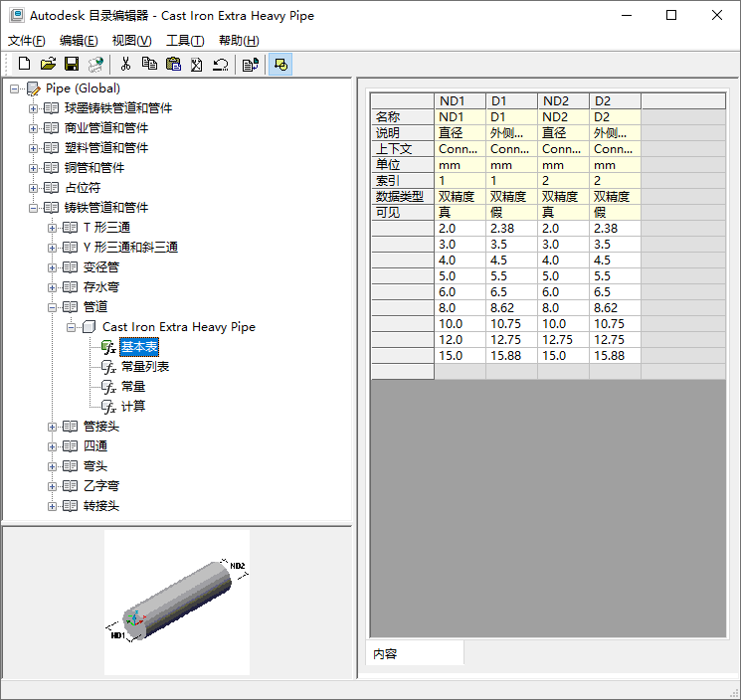Image resolution: width=741 pixels, height=700 pixels.
Task: Collapse the 铸铁管道和管件 chapter
Action: point(33,208)
